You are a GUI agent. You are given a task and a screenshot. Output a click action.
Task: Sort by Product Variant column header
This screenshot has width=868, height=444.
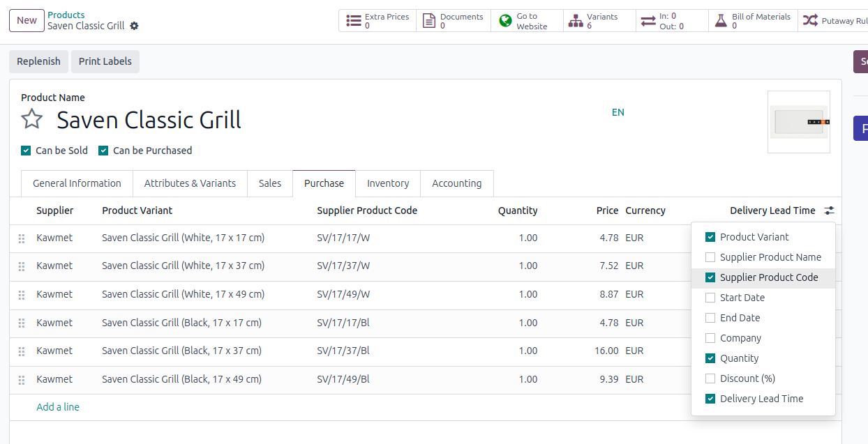(x=137, y=210)
